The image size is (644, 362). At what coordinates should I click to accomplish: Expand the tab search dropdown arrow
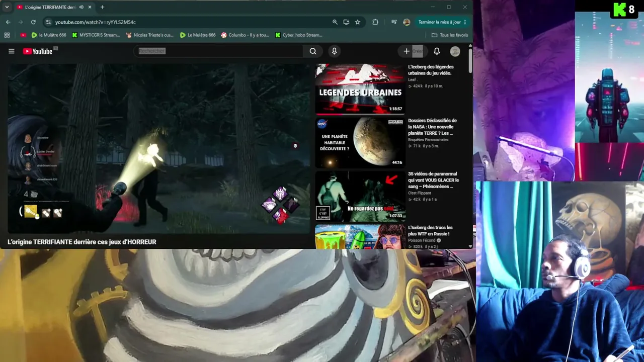point(7,7)
